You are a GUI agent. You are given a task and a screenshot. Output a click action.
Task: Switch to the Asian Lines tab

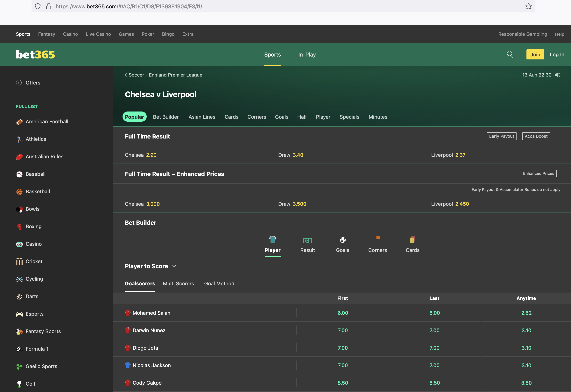[x=202, y=117]
